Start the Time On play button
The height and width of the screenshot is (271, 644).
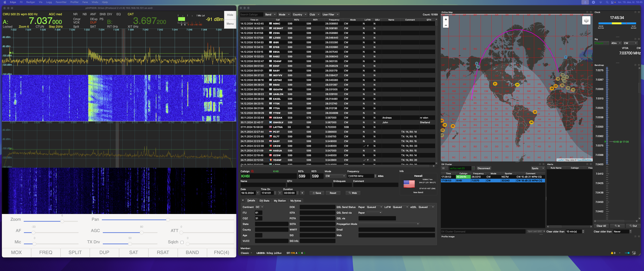[280, 193]
